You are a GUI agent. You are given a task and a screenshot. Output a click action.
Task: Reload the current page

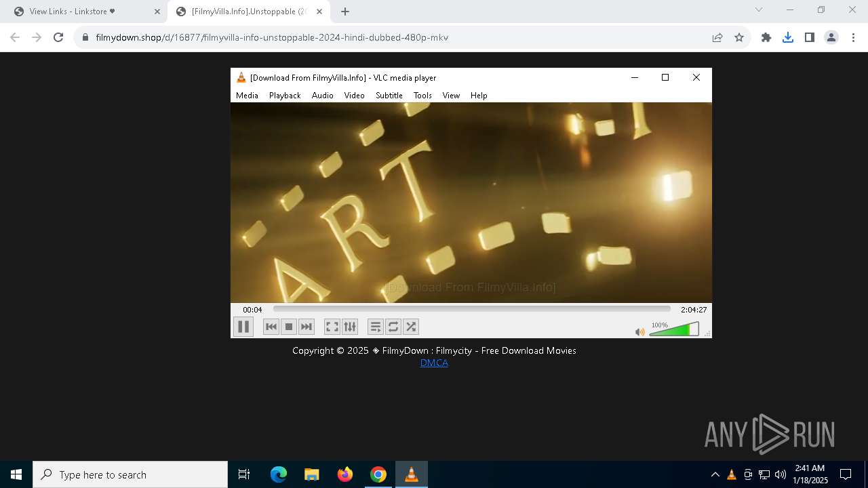click(x=58, y=37)
